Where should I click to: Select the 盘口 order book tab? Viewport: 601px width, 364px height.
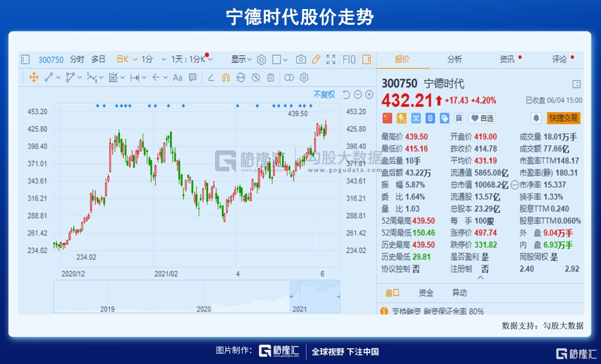(393, 293)
